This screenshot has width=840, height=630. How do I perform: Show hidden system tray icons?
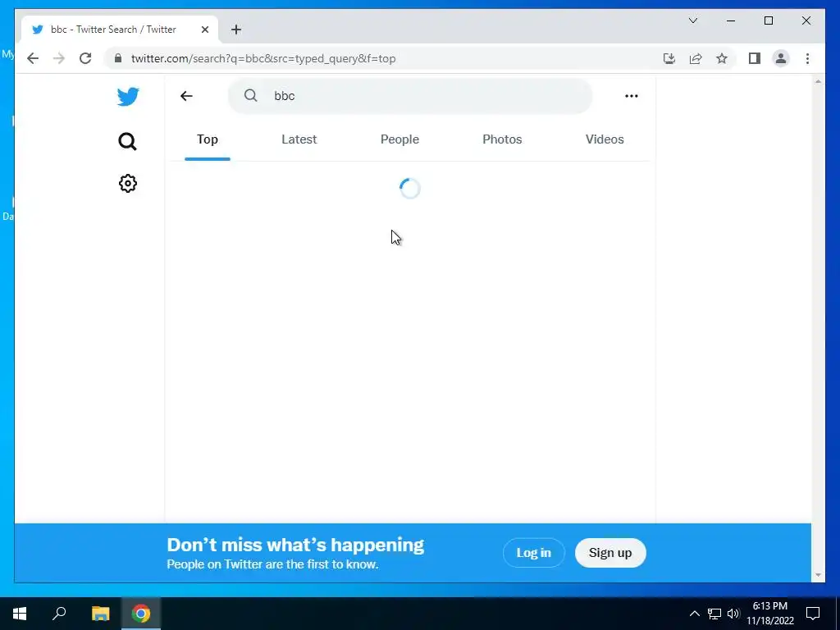(694, 614)
